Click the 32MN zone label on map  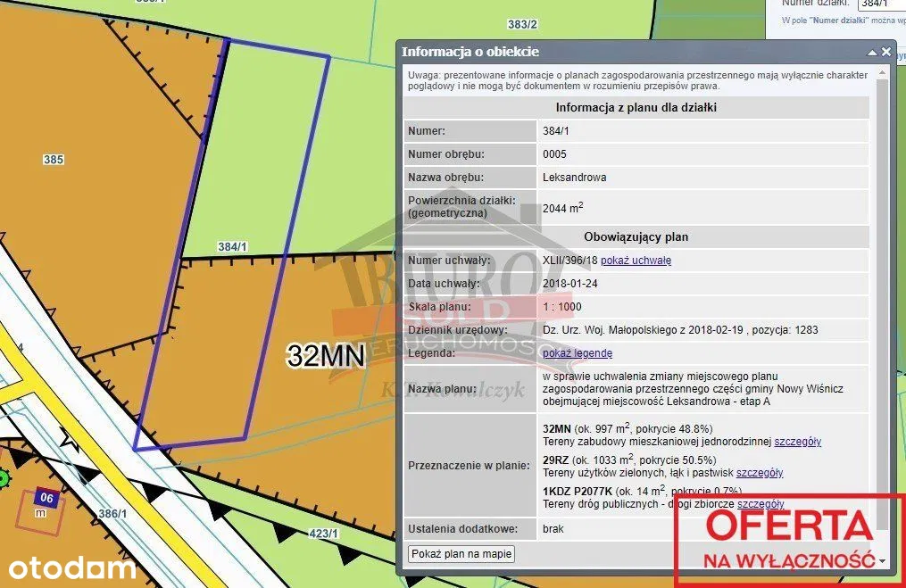click(326, 356)
